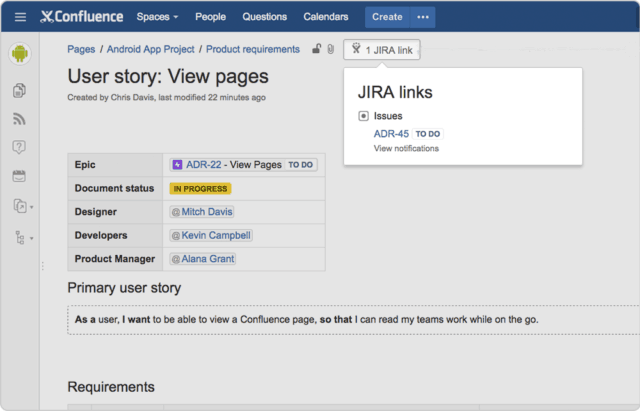Click the Developers row label
This screenshot has width=640, height=411.
[101, 235]
